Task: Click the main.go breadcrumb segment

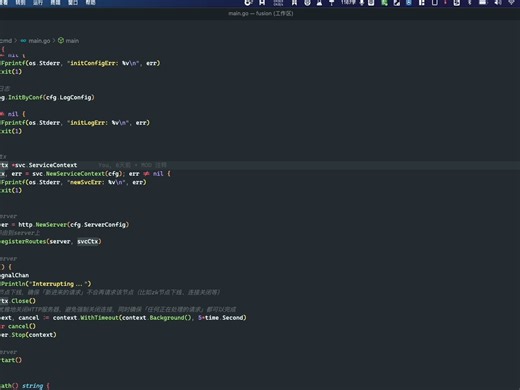Action: (x=39, y=41)
